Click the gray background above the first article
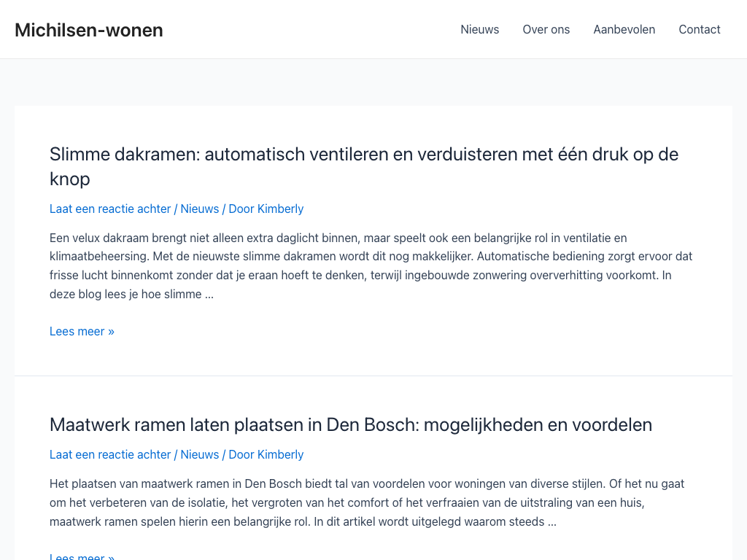 (x=373, y=82)
